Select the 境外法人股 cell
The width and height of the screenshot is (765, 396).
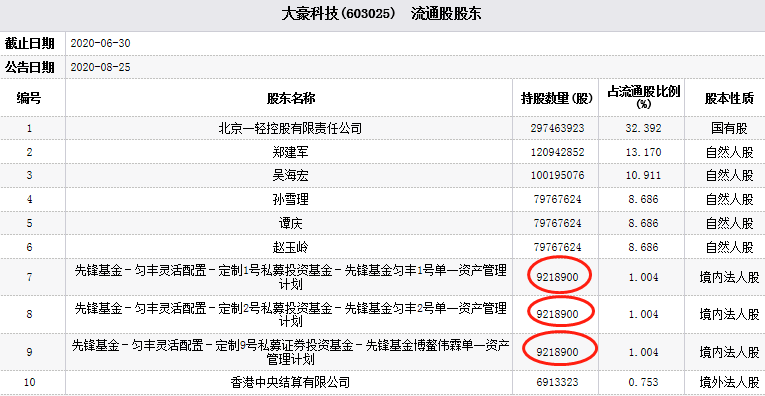click(729, 382)
